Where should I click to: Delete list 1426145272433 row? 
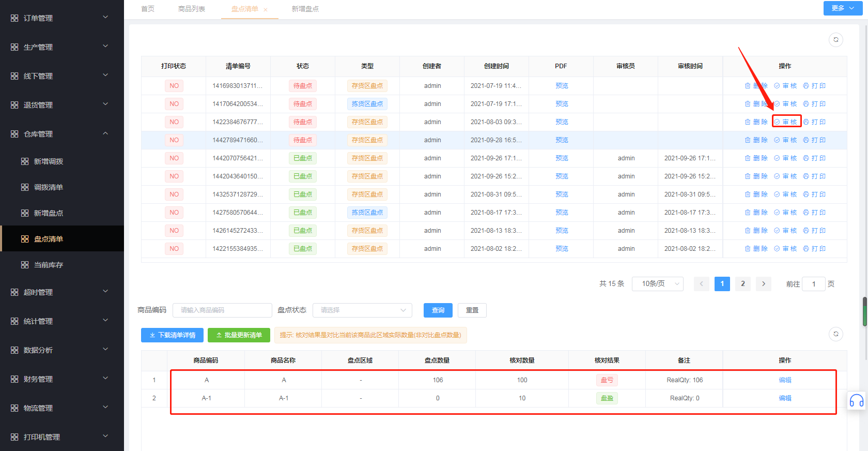[756, 231]
